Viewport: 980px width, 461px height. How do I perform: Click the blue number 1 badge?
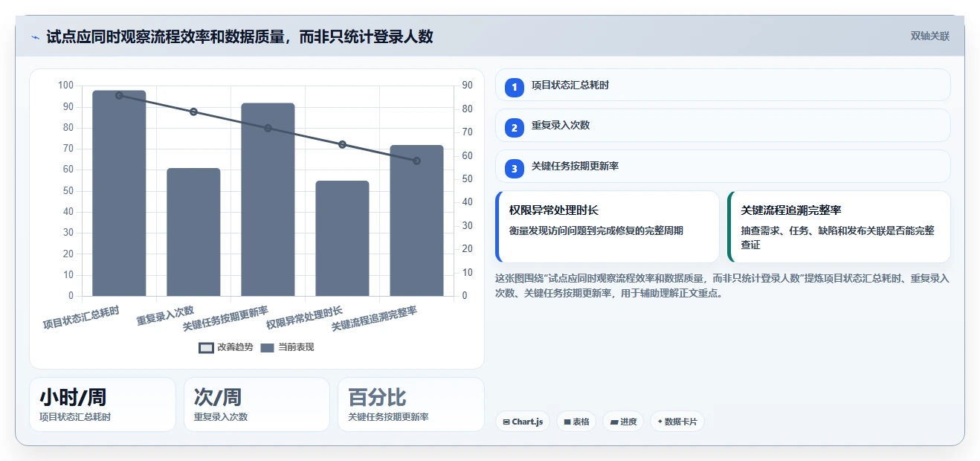(514, 88)
